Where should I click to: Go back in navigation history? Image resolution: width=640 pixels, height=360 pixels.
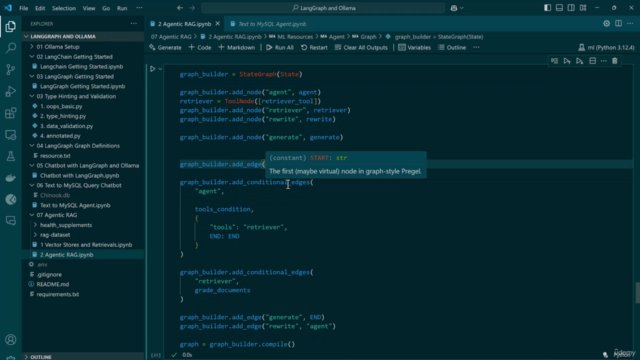point(180,8)
